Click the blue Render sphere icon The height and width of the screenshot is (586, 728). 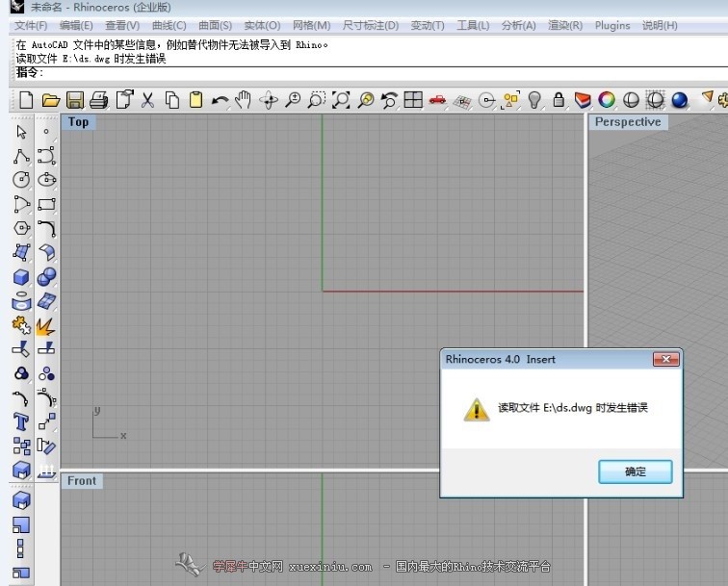click(679, 100)
